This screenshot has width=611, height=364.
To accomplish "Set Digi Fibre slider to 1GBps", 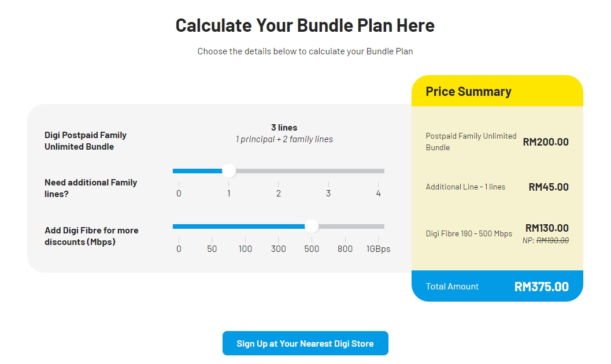I will click(x=379, y=226).
